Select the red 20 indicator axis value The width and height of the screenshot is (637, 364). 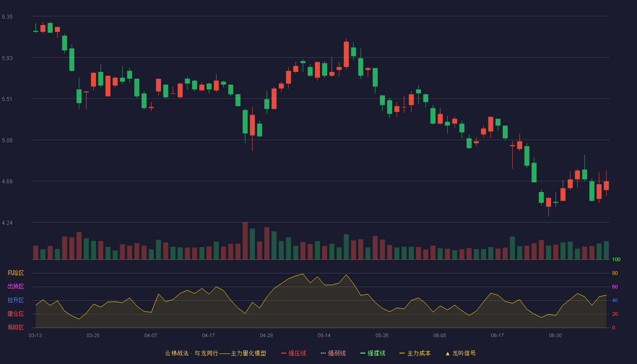pos(615,314)
